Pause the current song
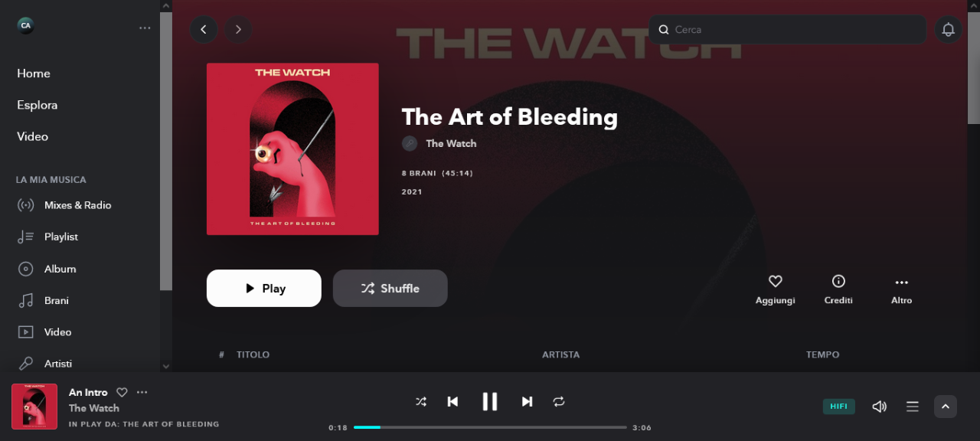Viewport: 980px width, 441px height. coord(490,401)
